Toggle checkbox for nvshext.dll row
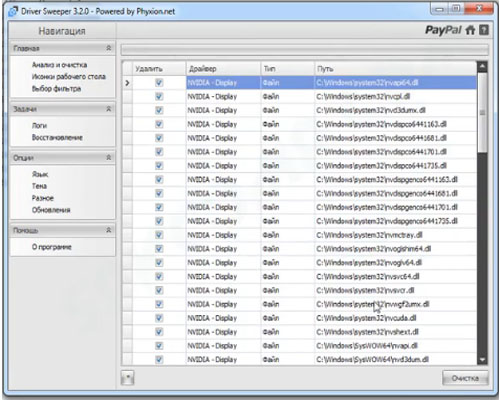 (x=159, y=332)
